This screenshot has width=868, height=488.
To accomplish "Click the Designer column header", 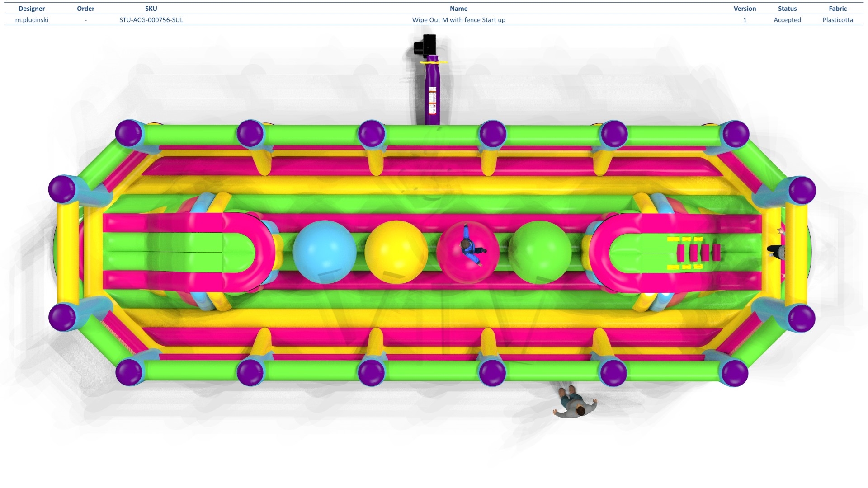I will pos(32,9).
